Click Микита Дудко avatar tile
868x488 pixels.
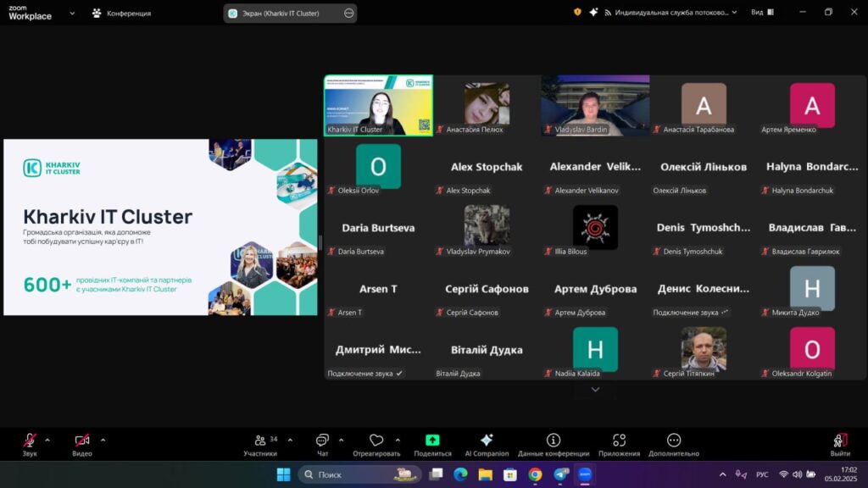812,288
